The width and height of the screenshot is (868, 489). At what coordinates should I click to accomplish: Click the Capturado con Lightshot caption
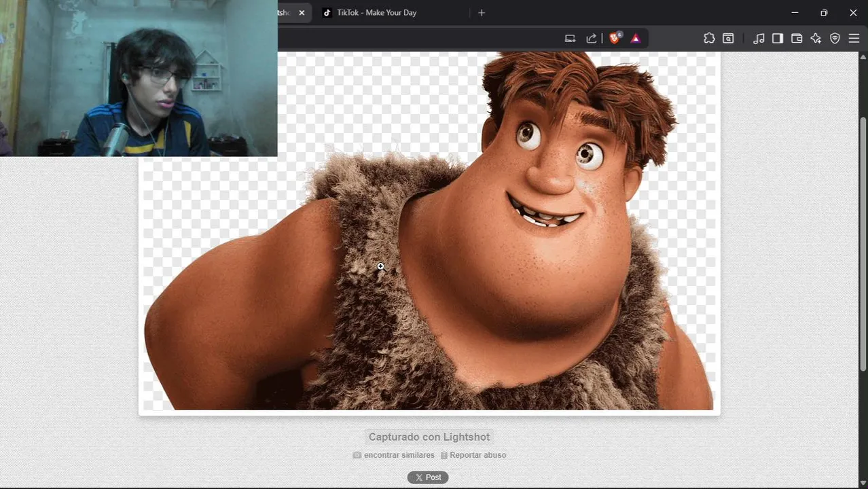[429, 437]
